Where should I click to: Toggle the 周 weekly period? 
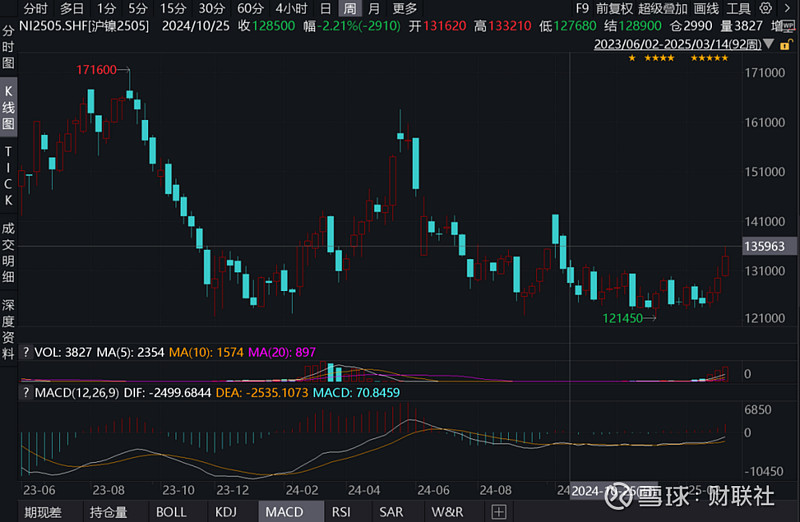tap(349, 8)
